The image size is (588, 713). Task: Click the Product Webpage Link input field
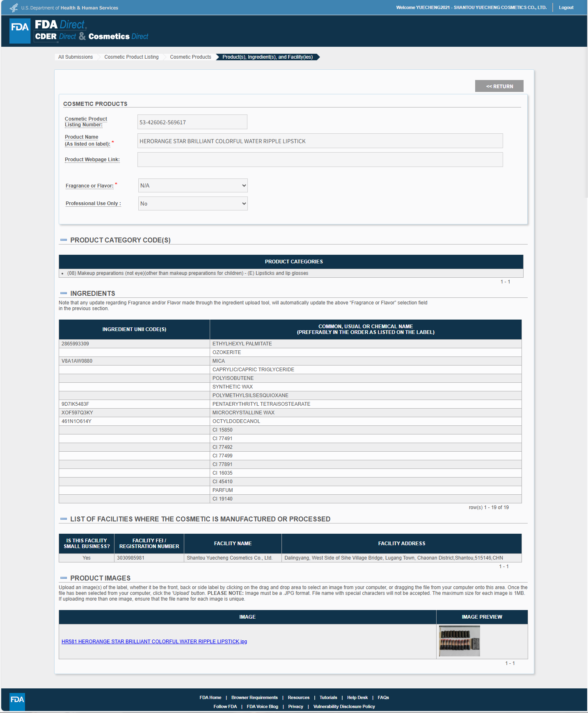(x=320, y=160)
